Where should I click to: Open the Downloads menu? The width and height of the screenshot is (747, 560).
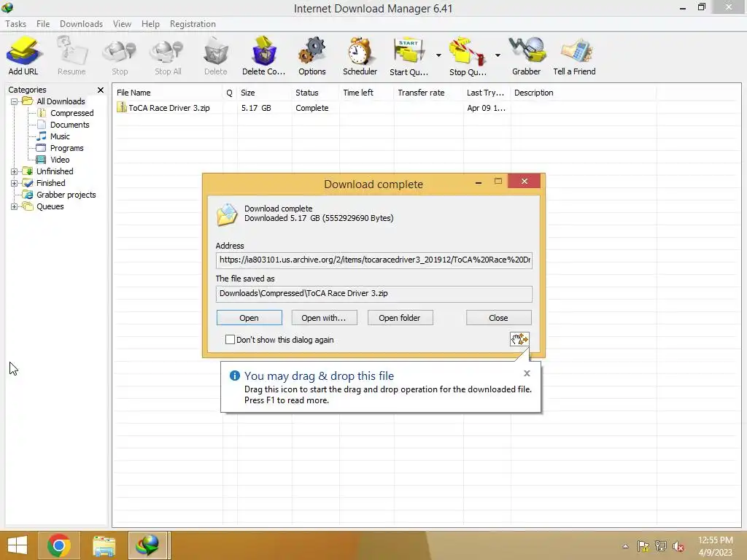81,24
